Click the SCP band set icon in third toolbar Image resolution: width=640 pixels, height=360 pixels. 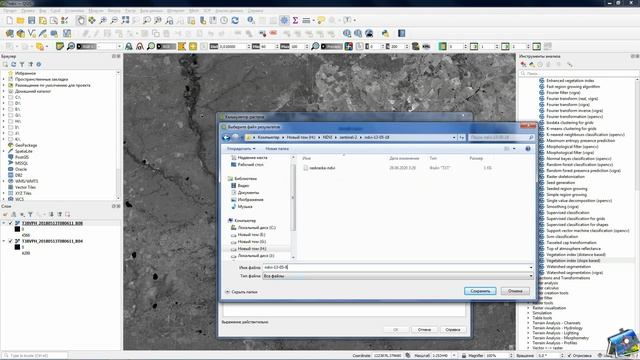point(60,47)
